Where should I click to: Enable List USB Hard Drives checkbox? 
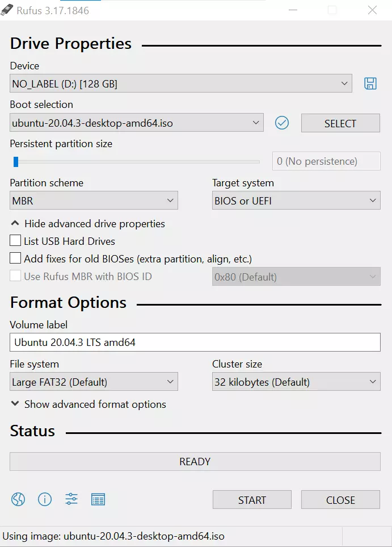pos(15,241)
